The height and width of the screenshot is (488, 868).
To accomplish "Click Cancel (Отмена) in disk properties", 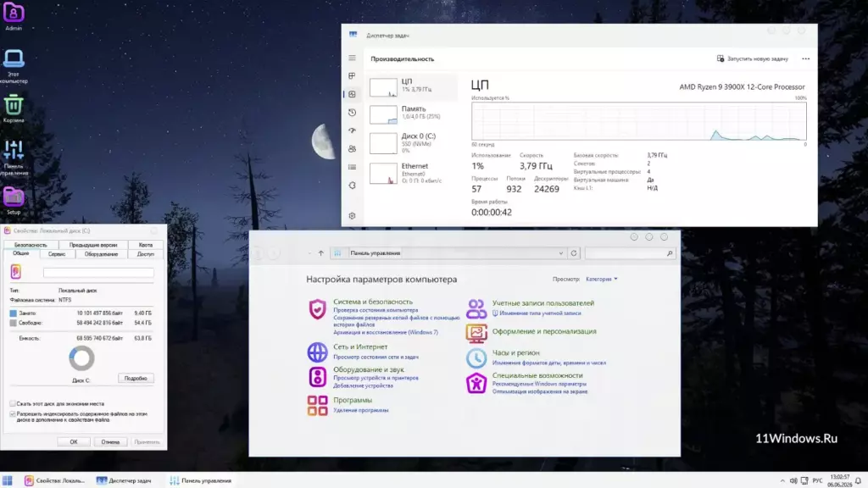I will 110,441.
